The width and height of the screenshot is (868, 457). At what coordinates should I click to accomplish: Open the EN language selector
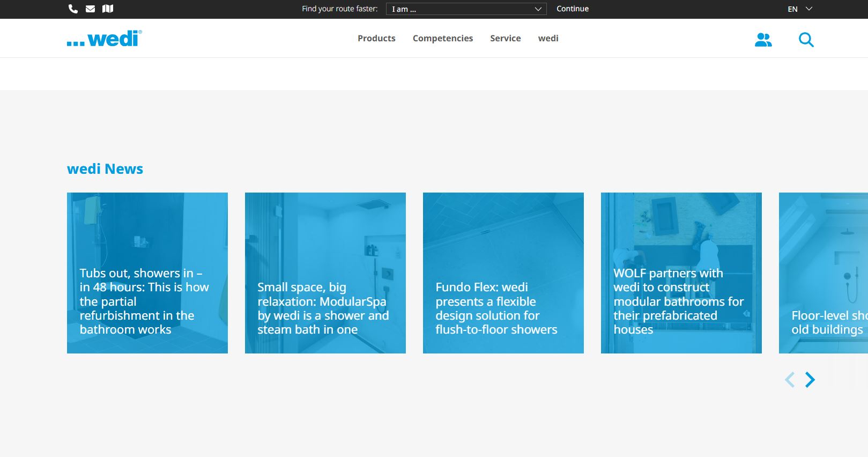click(x=800, y=9)
